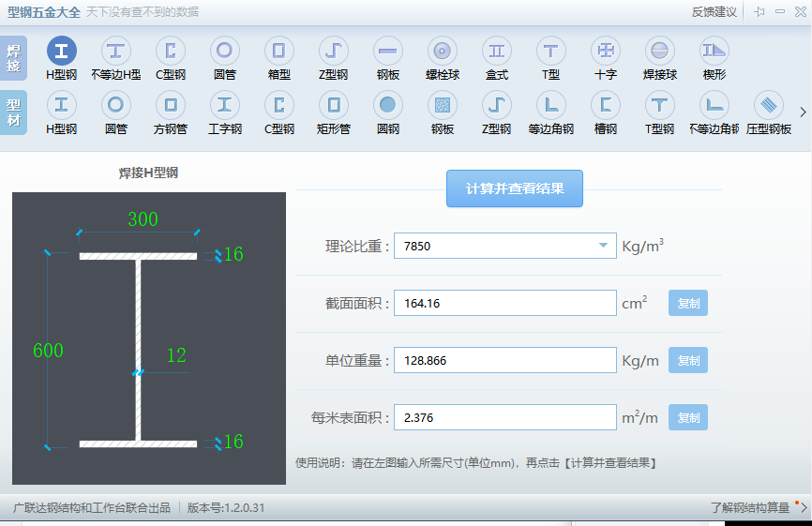Click the 单位重量 128.866 field
The image size is (812, 526).
click(x=504, y=360)
